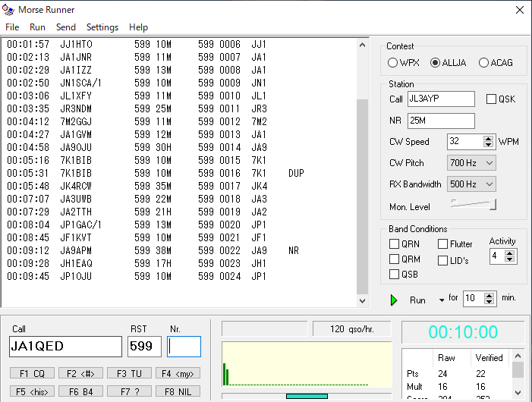Increase CW Speed with up arrow
This screenshot has height=402, width=532.
pos(490,138)
